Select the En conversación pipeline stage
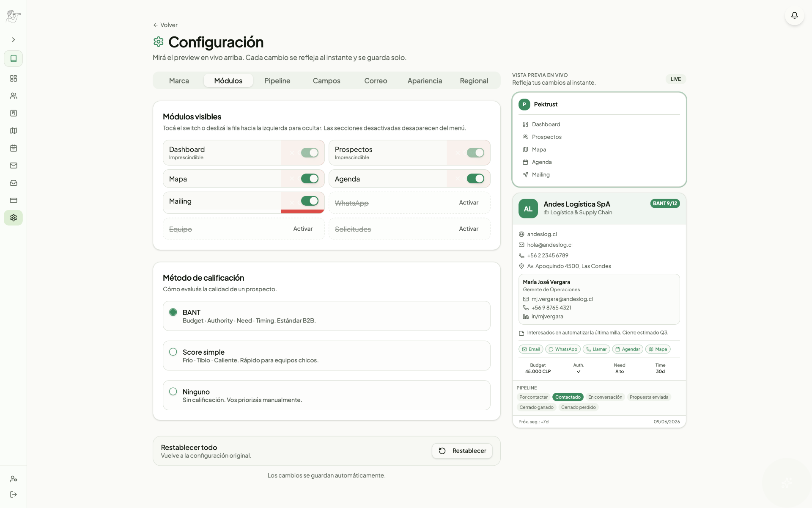 coord(605,397)
